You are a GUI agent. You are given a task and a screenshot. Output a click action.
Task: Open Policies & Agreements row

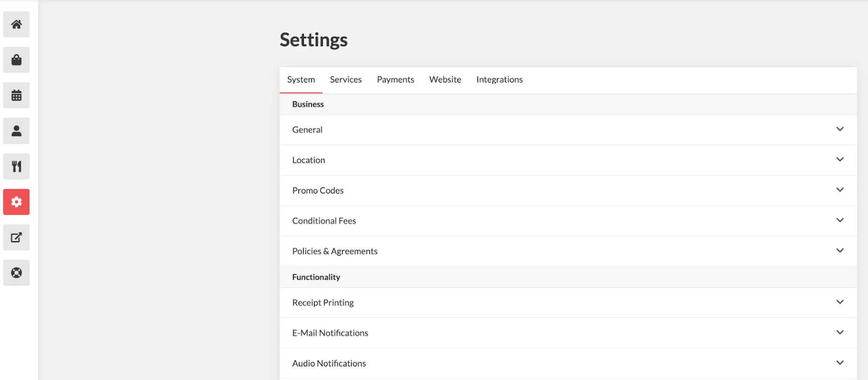(x=568, y=251)
